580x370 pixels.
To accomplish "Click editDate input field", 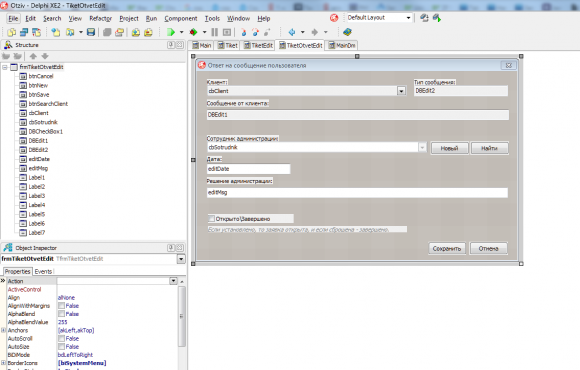I will tap(249, 169).
